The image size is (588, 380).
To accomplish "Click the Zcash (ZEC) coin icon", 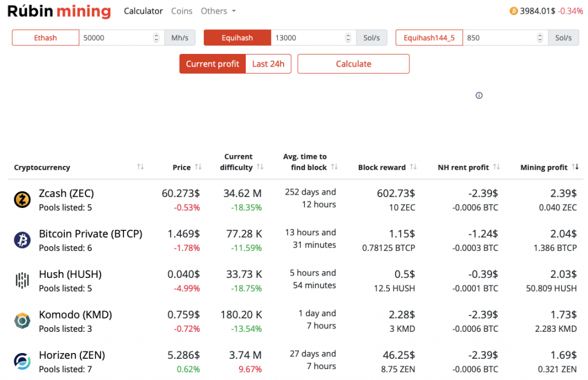I will (22, 199).
